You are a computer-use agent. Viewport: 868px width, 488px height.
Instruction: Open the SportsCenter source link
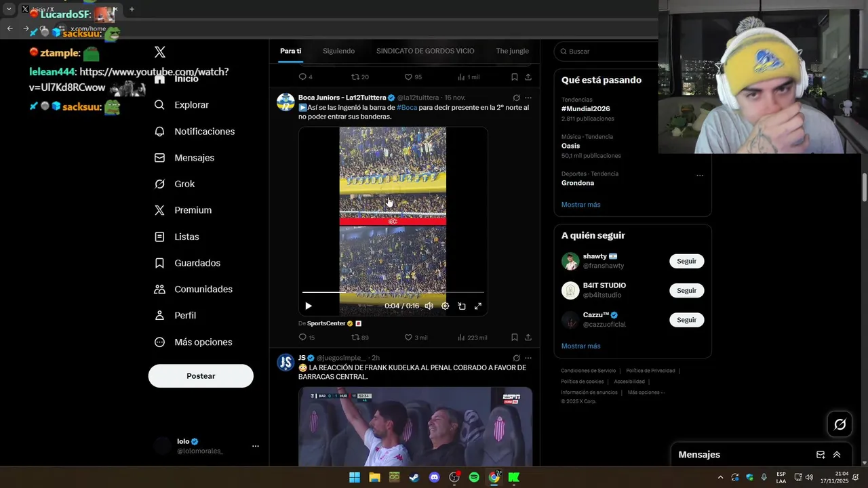[326, 323]
